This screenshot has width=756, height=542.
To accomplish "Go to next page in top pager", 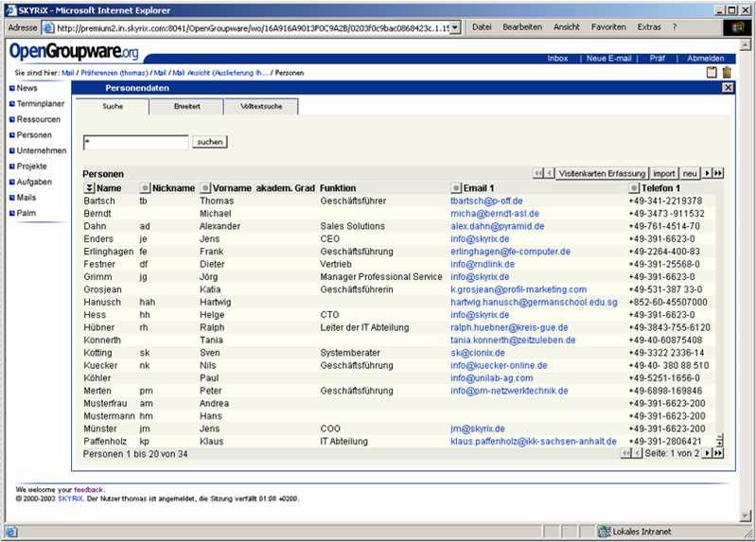I will click(x=707, y=173).
